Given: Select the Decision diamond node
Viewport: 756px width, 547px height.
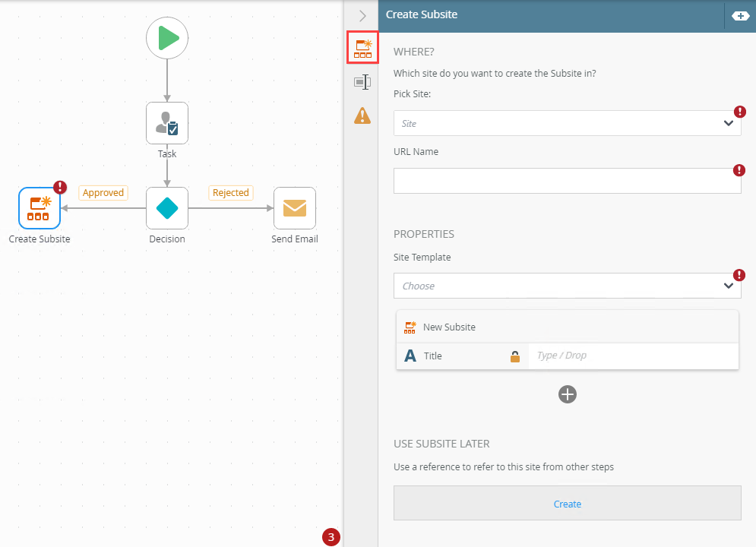Looking at the screenshot, I should pos(167,208).
